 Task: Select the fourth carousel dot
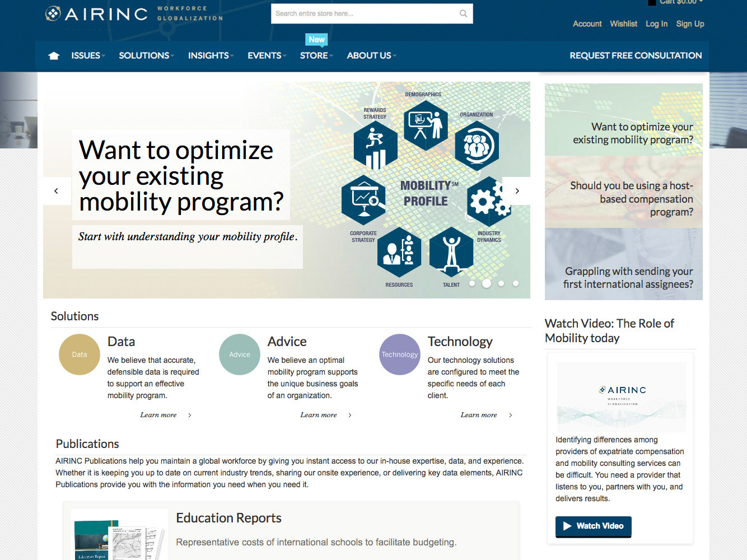click(516, 283)
